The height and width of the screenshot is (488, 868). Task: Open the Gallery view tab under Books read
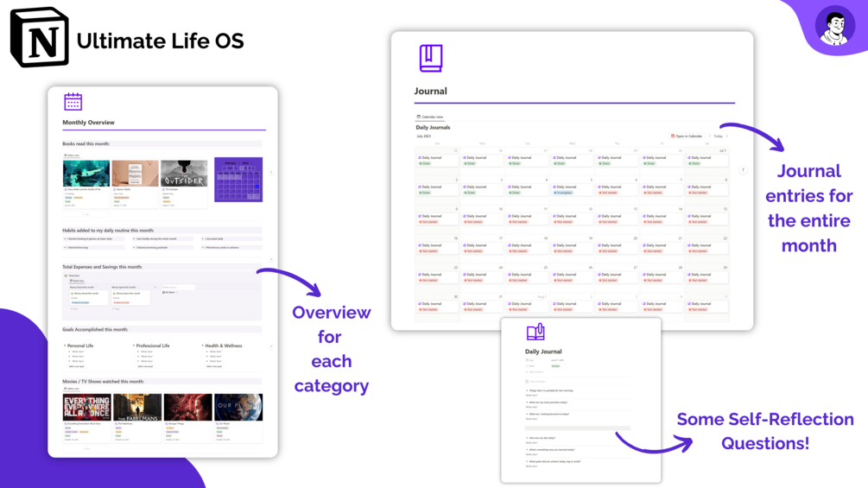click(72, 155)
